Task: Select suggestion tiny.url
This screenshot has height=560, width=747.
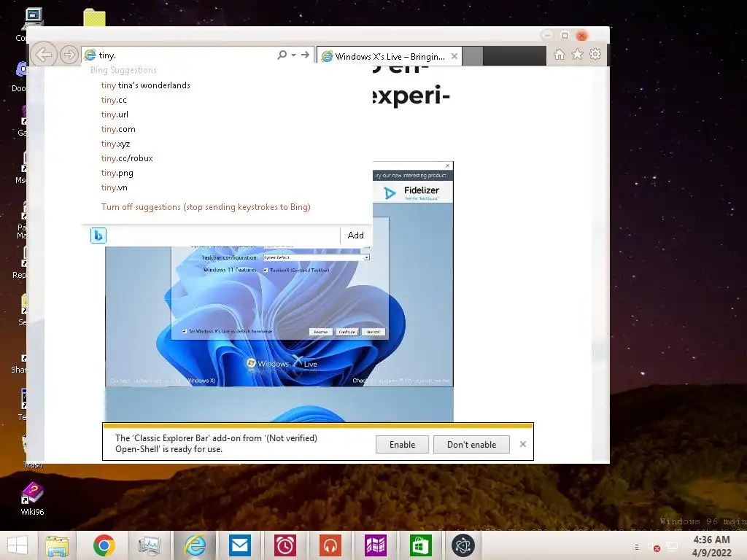Action: (115, 114)
